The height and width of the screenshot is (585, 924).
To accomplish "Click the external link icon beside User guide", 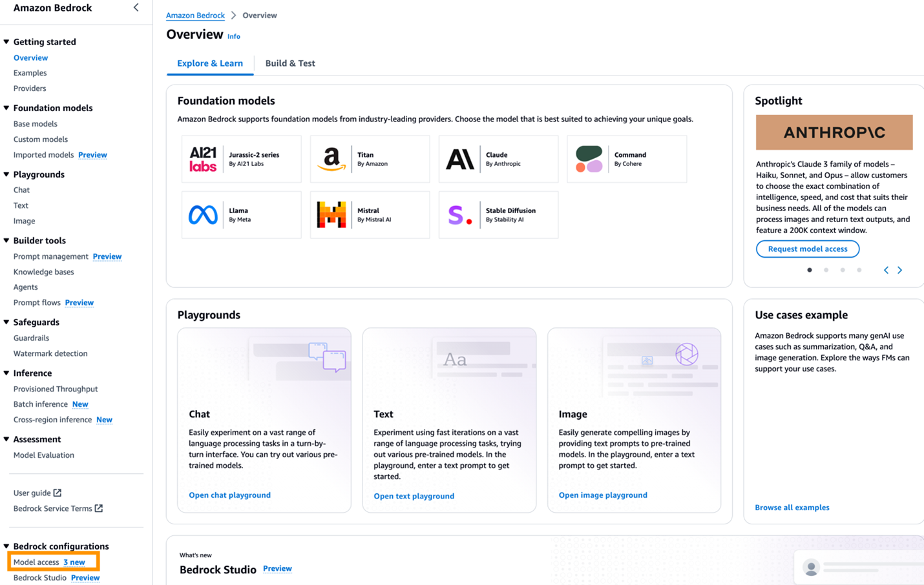I will coord(58,493).
